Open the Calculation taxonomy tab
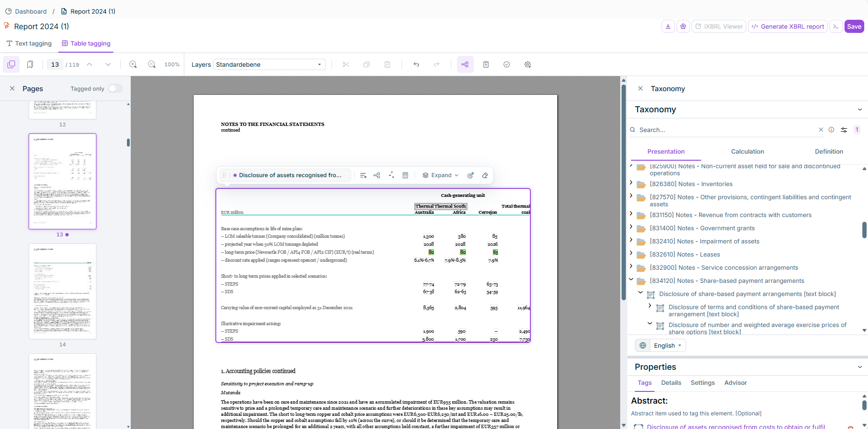 (747, 151)
